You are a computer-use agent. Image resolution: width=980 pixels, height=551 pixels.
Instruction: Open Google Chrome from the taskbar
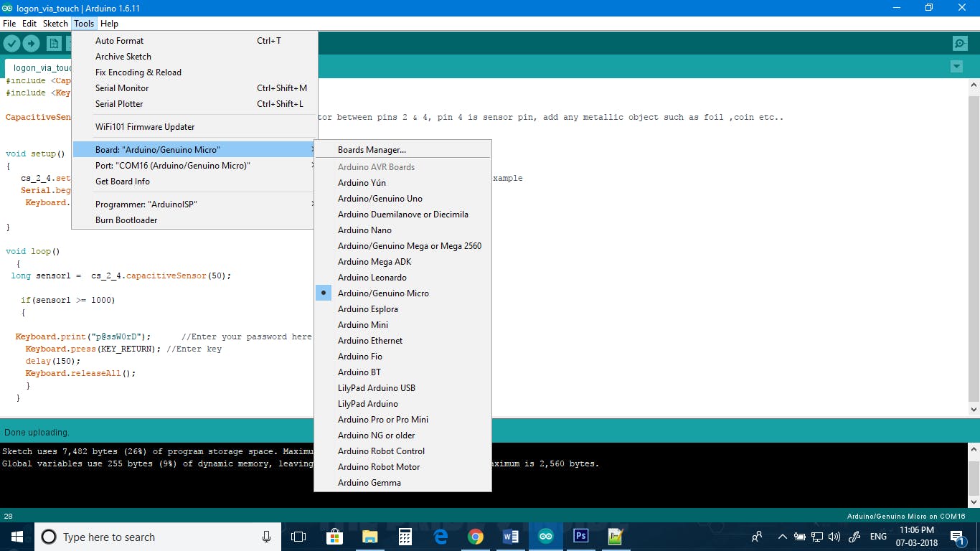tap(475, 537)
